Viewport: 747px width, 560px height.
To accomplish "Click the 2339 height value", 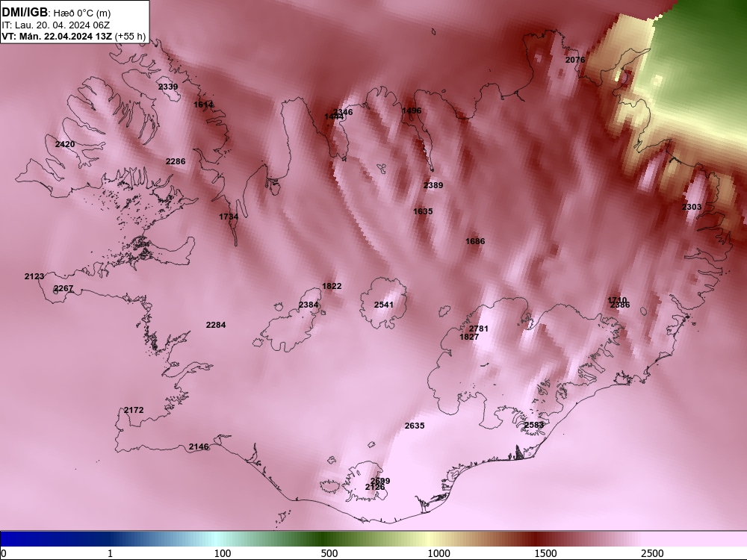I will click(168, 87).
